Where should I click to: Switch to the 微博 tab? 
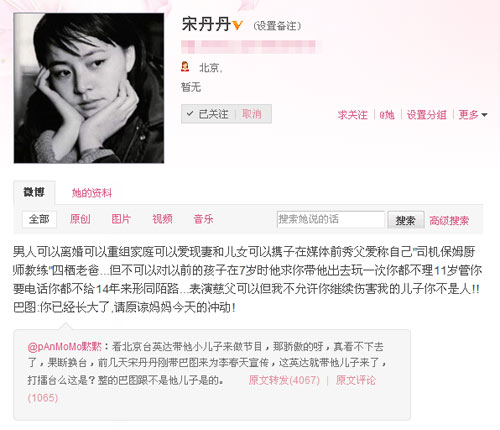(x=34, y=192)
